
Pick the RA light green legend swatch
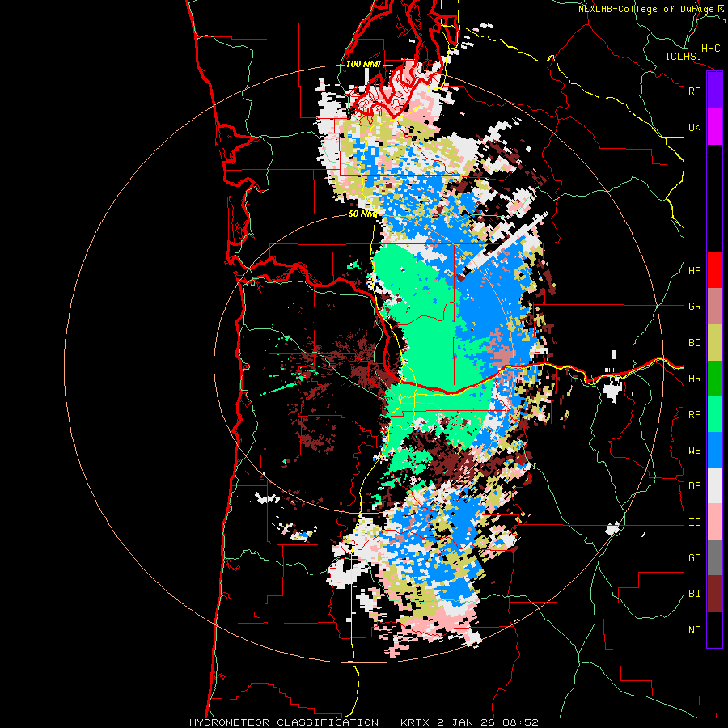[714, 414]
